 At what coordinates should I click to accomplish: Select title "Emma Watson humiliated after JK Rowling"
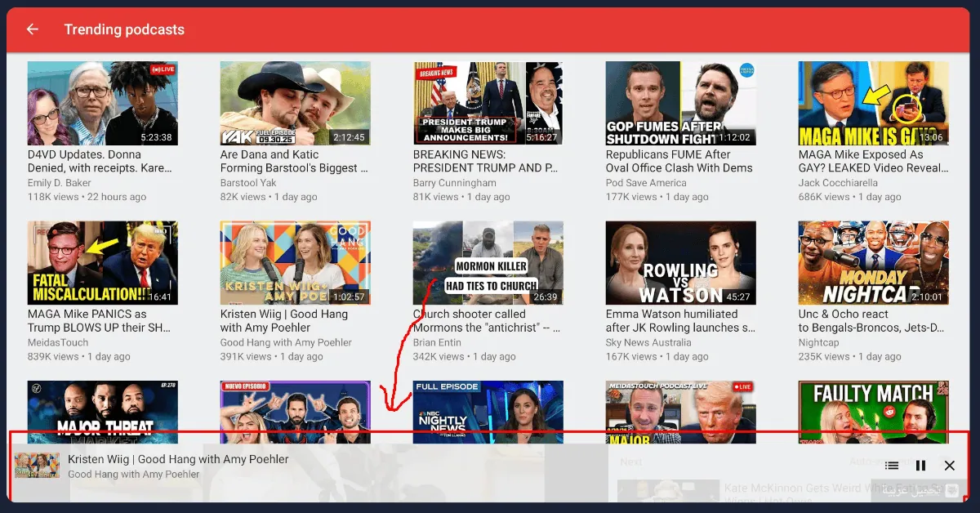[x=679, y=321]
